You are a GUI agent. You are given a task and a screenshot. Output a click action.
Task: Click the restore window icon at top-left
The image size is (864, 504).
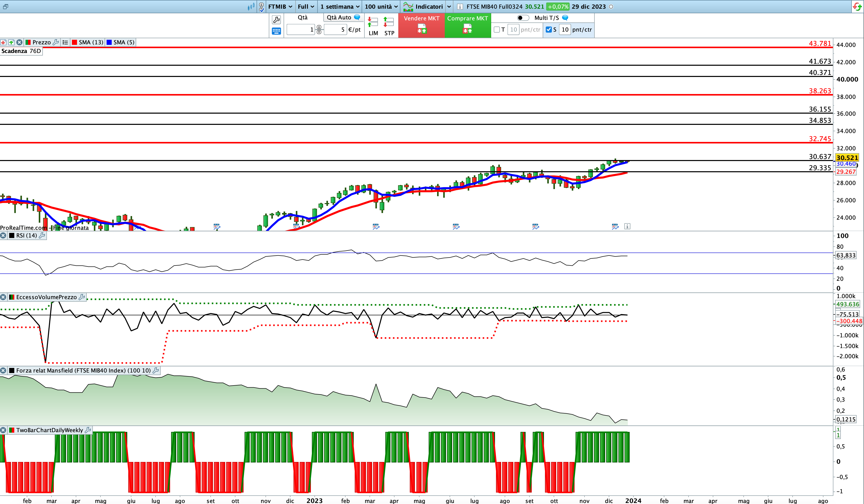click(6, 7)
